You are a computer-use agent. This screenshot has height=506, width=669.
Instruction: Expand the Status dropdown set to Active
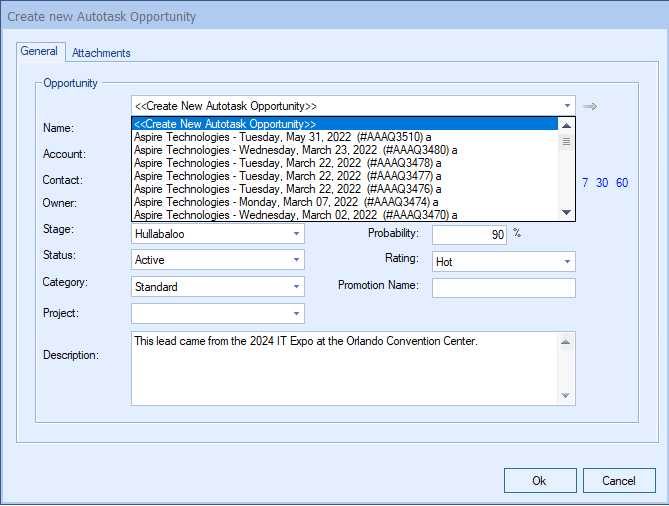click(296, 260)
